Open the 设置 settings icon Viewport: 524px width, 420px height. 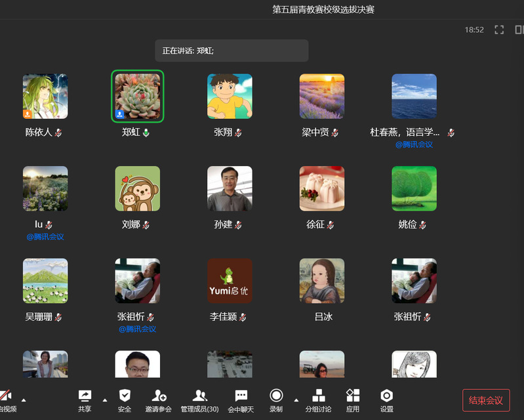(x=387, y=400)
